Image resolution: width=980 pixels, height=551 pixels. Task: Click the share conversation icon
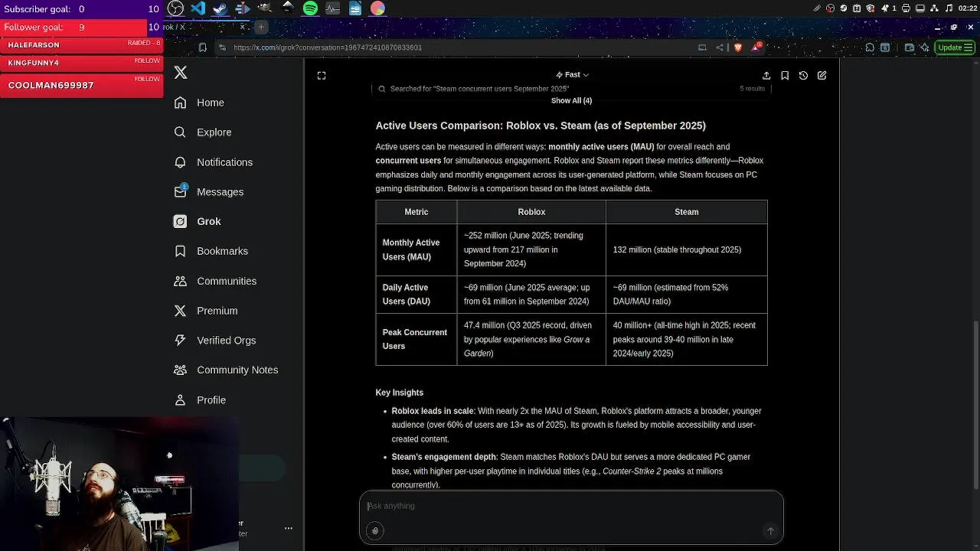766,76
